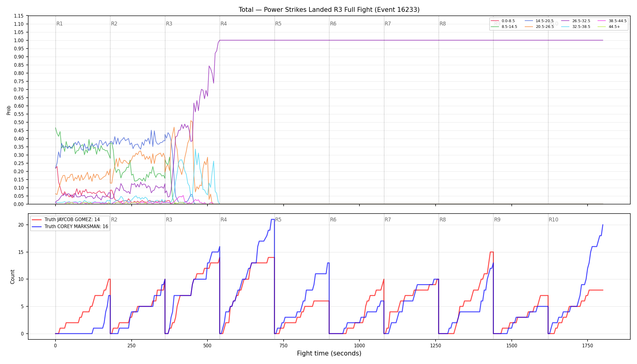The image size is (637, 364).
Task: Click the Count y-axis label
Action: (12, 277)
